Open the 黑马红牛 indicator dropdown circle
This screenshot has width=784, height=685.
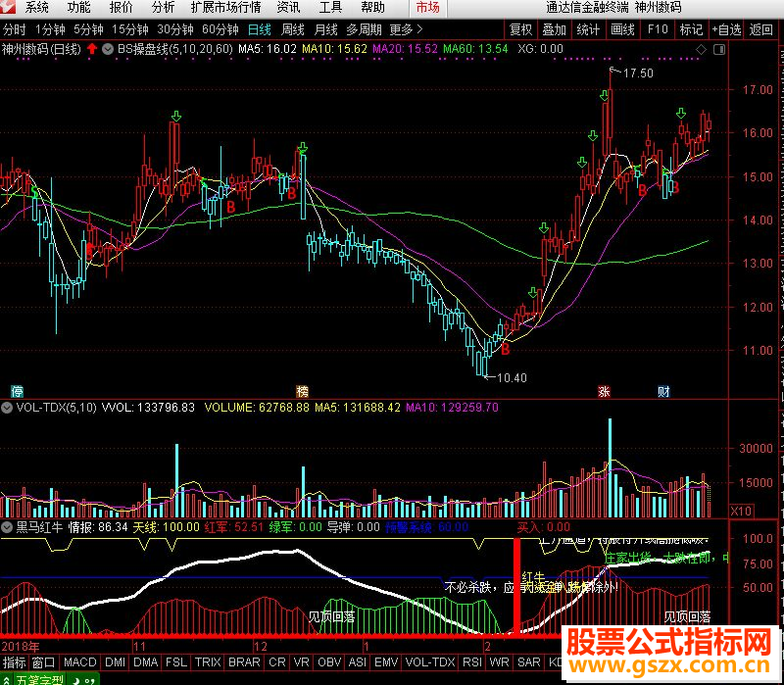tap(7, 527)
